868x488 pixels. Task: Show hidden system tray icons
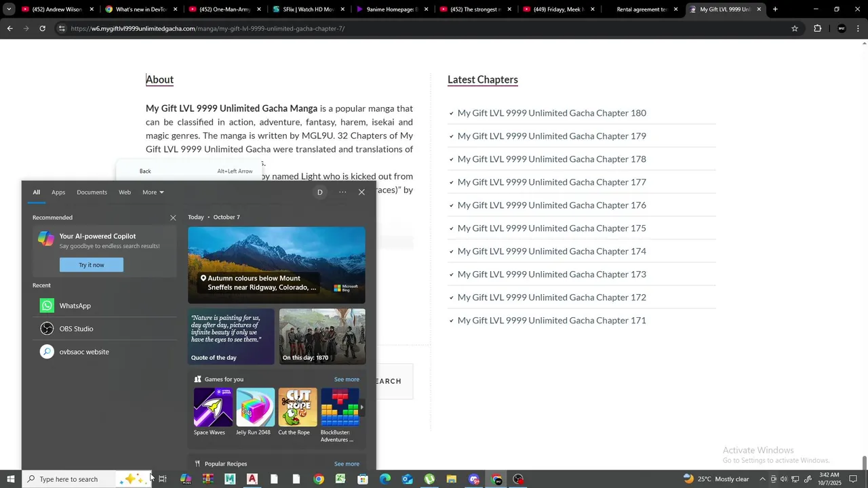pyautogui.click(x=762, y=479)
